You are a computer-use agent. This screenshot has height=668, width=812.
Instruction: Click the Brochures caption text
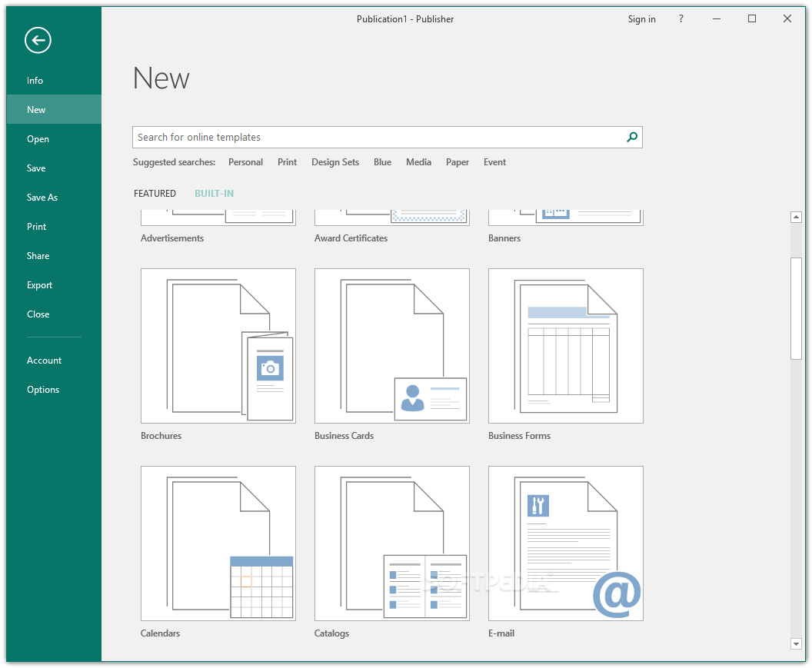coord(161,436)
